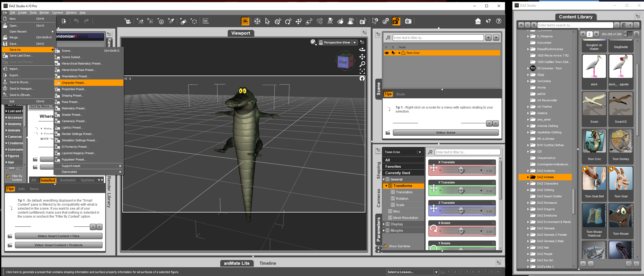Click the Render camera icon in toolbar
Image resolution: width=644 pixels, height=276 pixels.
coord(408,21)
